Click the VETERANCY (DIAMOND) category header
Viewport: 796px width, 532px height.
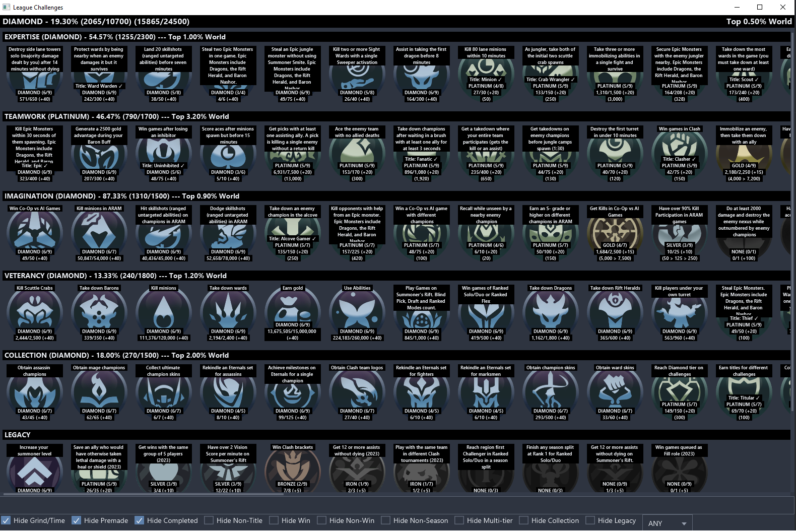point(396,276)
